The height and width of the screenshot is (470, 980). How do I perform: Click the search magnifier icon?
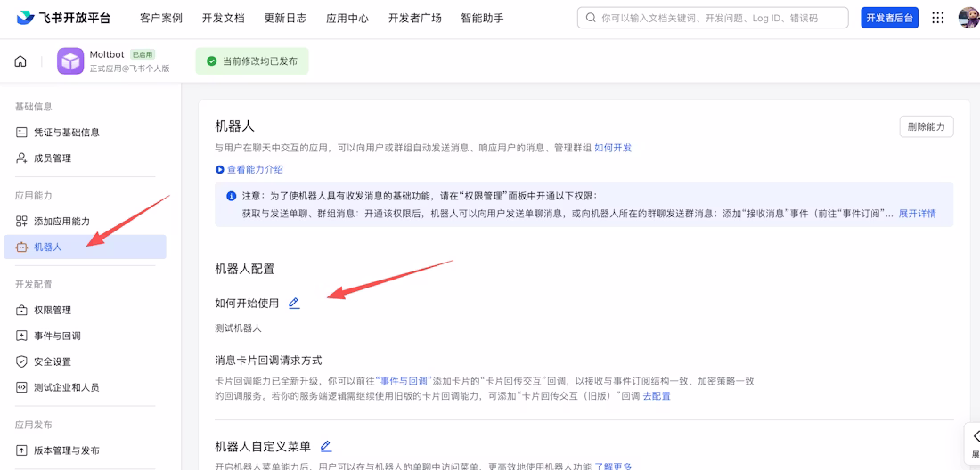[x=591, y=18]
